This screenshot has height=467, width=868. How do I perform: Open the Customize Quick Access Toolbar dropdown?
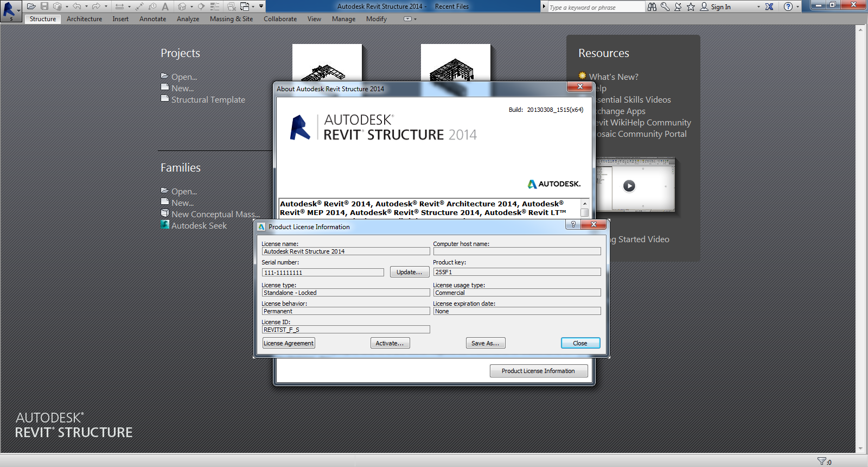pos(261,7)
